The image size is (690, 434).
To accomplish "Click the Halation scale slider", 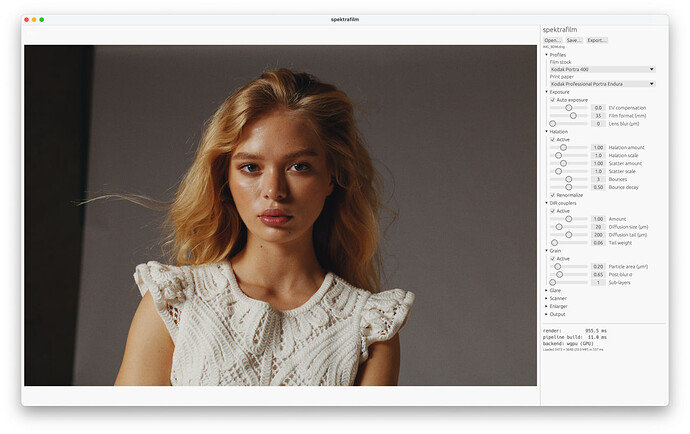I will pyautogui.click(x=569, y=155).
